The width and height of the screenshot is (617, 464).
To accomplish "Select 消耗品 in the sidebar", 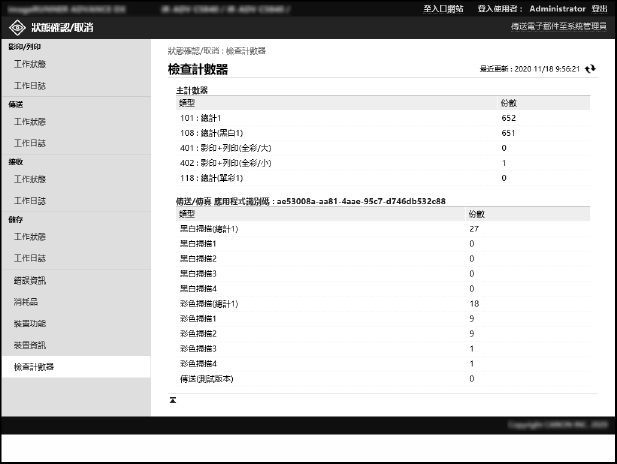I will point(26,301).
